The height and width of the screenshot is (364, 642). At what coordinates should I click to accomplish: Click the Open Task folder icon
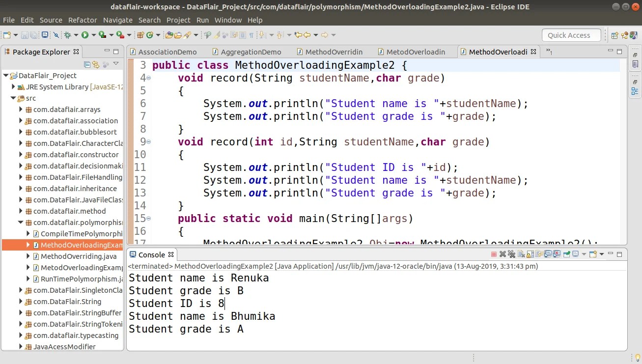point(178,35)
